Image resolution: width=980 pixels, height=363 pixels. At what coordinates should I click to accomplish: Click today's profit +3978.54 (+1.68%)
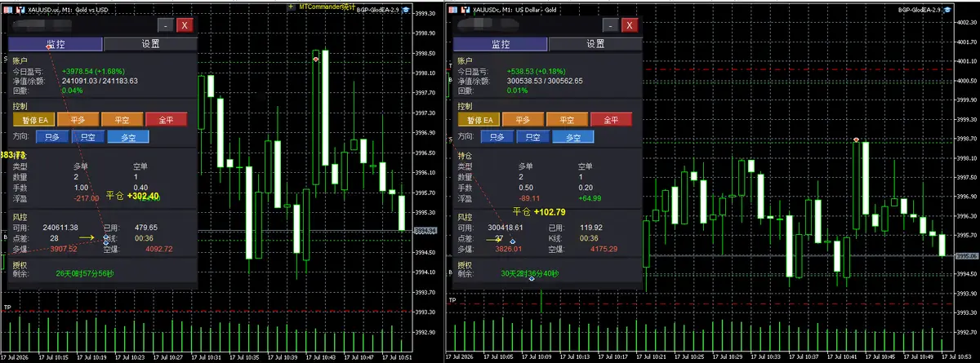pos(91,71)
